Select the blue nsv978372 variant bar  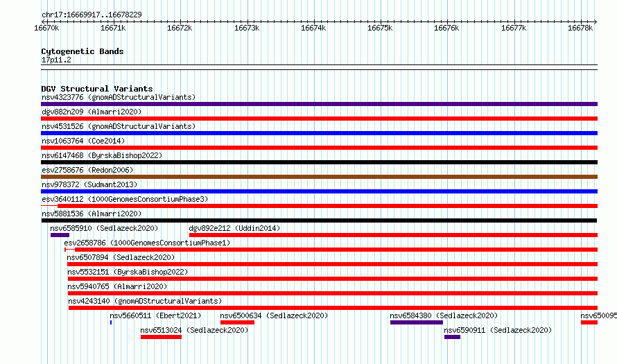[x=319, y=191]
